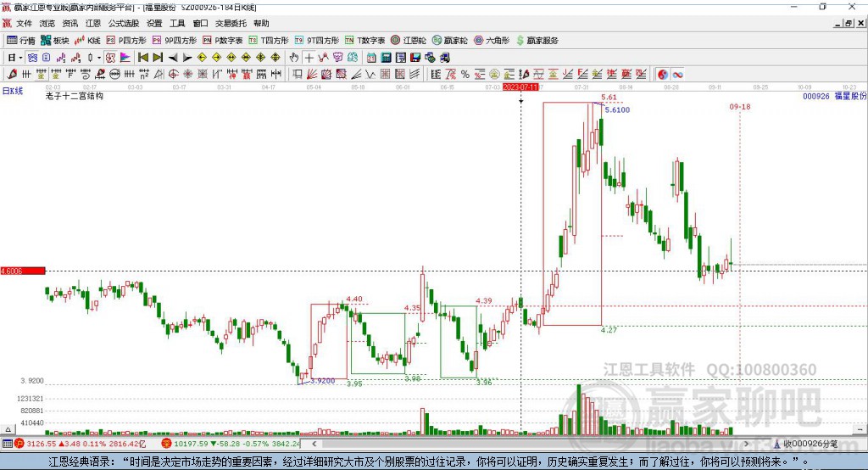868x470 pixels.
Task: Open the 公式选股 menu
Action: [x=124, y=23]
